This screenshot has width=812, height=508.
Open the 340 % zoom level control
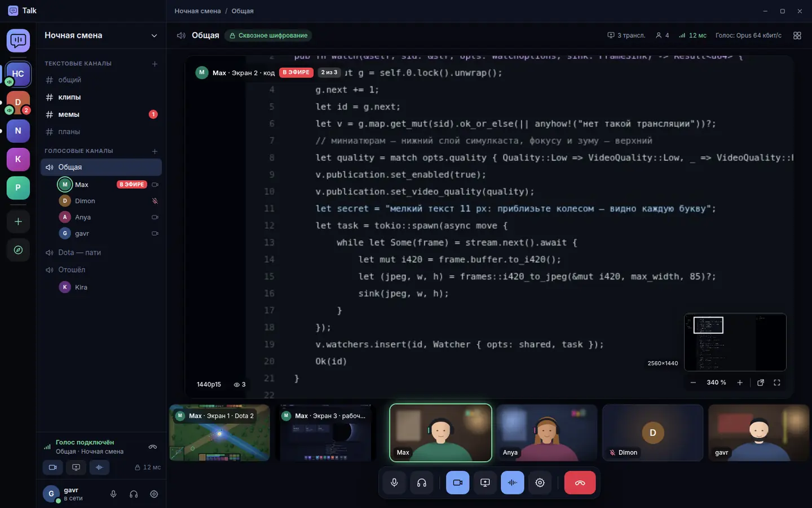pos(716,383)
